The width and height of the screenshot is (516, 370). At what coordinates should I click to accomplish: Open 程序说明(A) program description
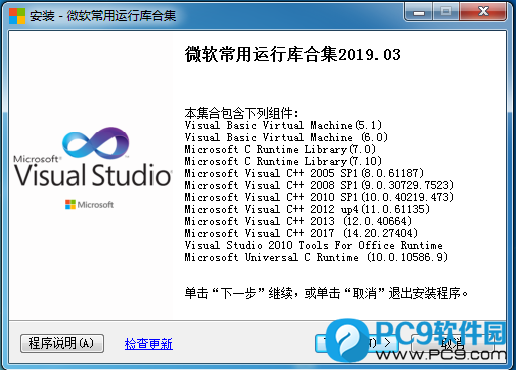pos(62,343)
